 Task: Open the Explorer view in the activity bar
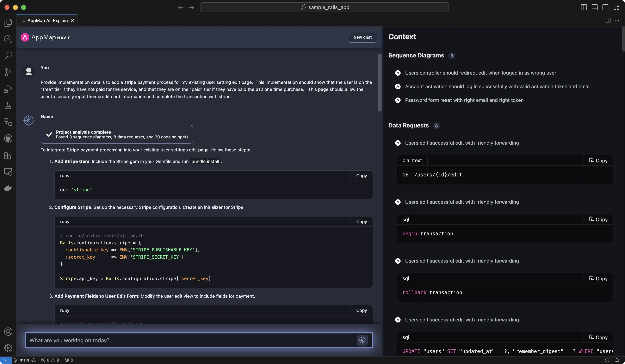click(8, 23)
